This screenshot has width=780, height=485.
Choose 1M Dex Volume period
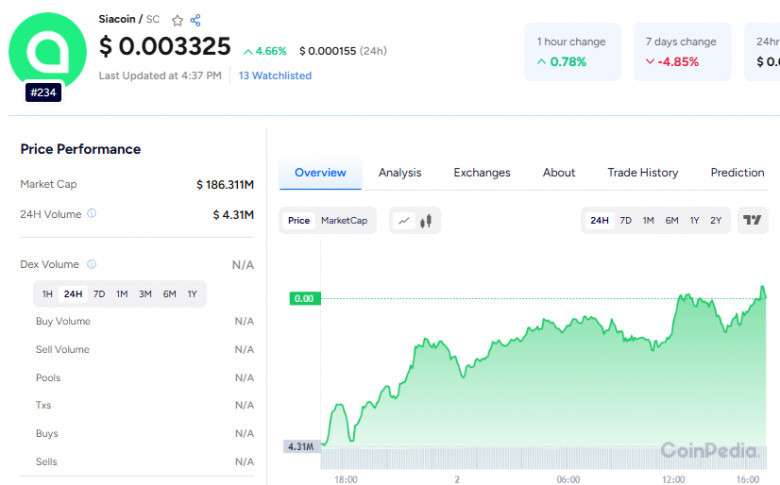point(122,294)
